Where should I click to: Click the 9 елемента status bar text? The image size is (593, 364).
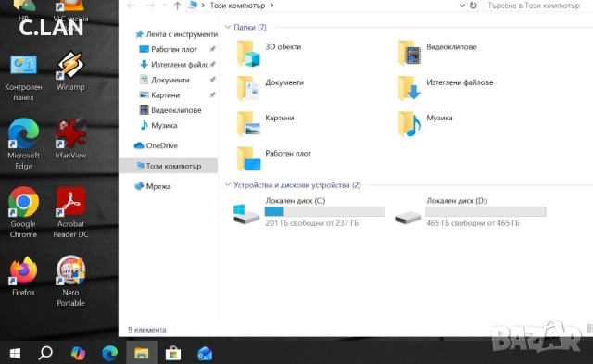147,330
